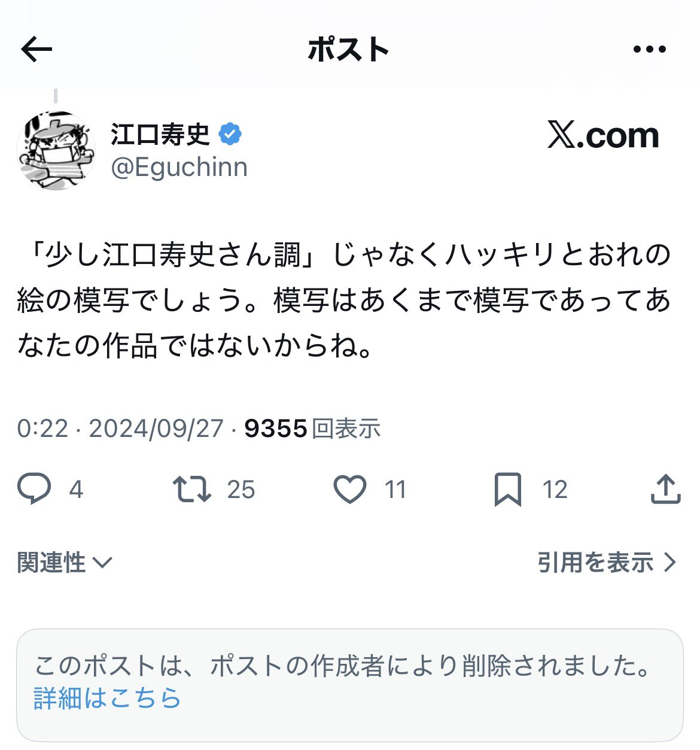Image resolution: width=700 pixels, height=750 pixels.
Task: Tap the post timestamp 0:22 · 2024/09/27
Action: tap(120, 429)
